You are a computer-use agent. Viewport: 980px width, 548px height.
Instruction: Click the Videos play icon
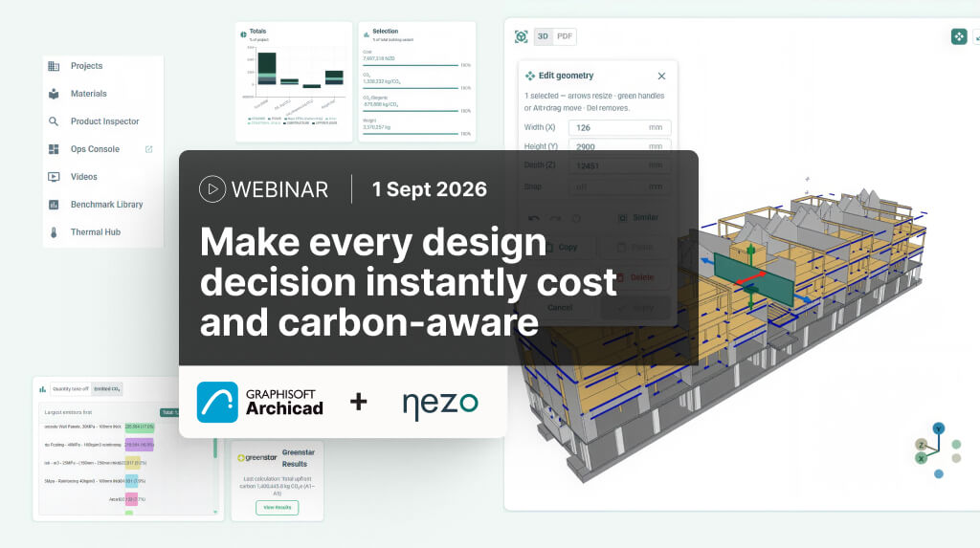[x=54, y=177]
